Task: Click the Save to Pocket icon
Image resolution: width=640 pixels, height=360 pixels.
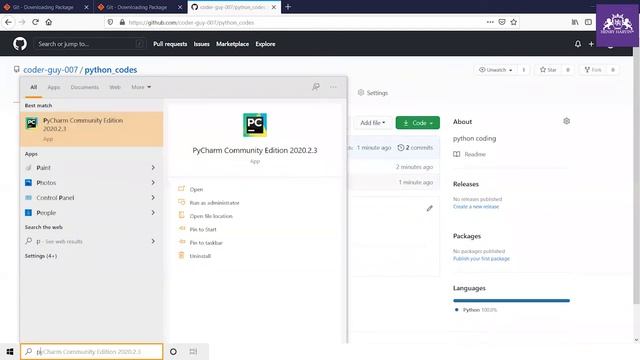Action: pyautogui.click(x=502, y=22)
